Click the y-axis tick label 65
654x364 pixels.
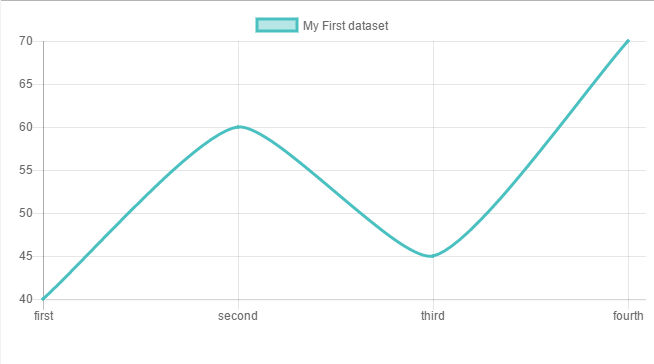click(x=25, y=84)
